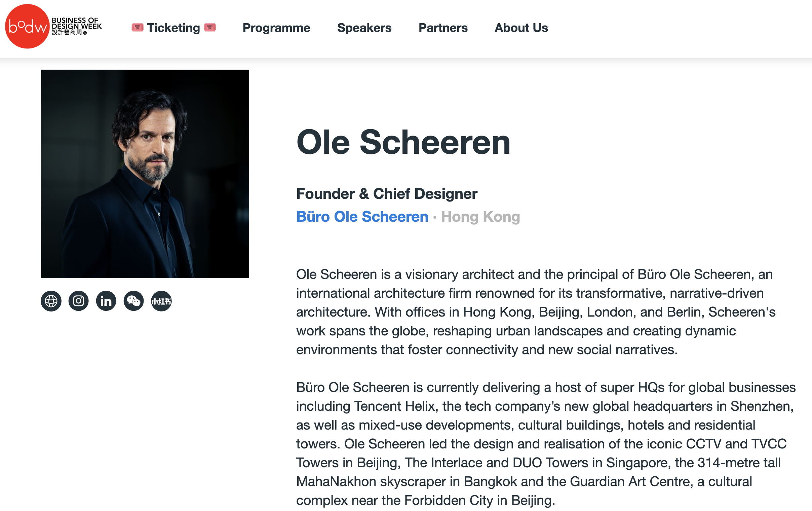Click the red bodw circle logo
This screenshot has height=511, width=812.
tap(27, 26)
